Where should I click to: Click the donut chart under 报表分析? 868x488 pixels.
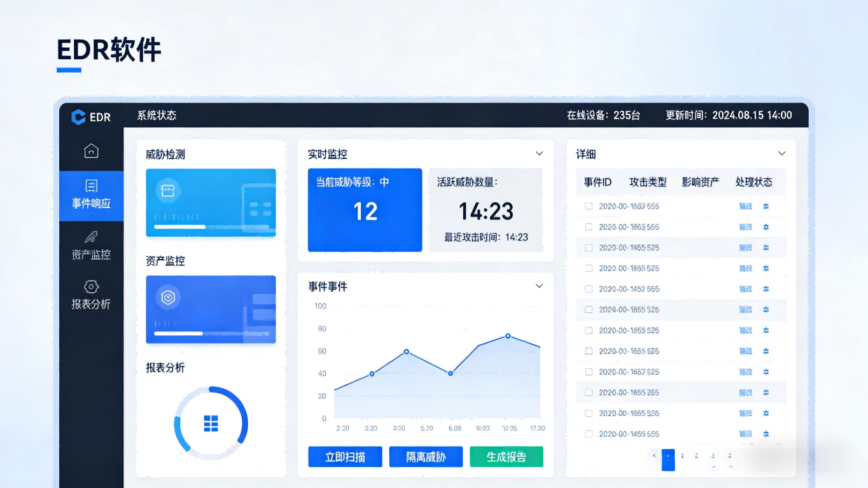click(211, 421)
